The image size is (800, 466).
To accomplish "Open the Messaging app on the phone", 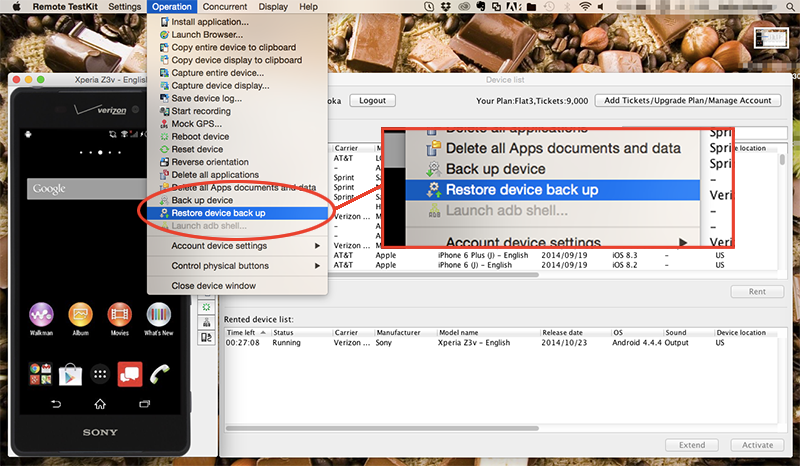I will [130, 375].
